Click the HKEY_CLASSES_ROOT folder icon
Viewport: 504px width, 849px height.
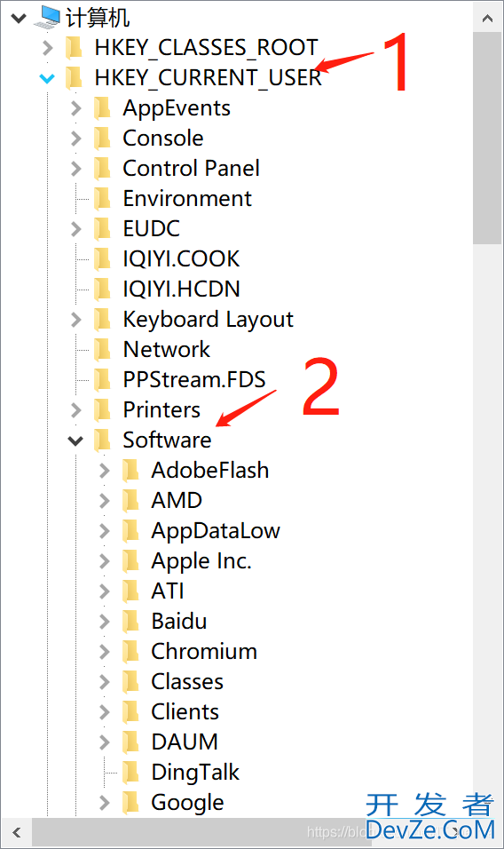[74, 48]
